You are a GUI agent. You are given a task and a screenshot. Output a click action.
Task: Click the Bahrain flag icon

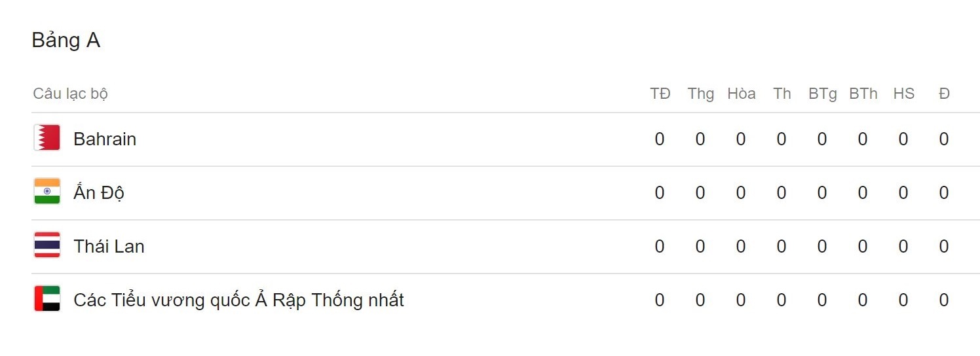47,138
